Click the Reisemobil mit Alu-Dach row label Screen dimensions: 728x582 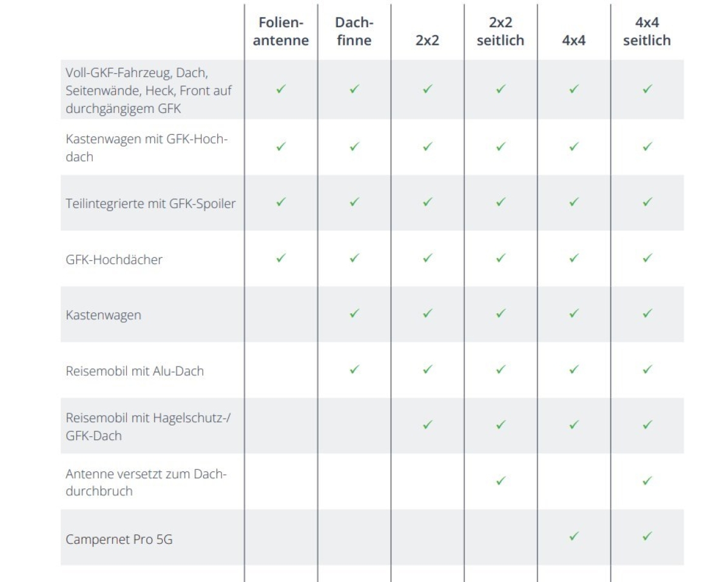pyautogui.click(x=135, y=371)
